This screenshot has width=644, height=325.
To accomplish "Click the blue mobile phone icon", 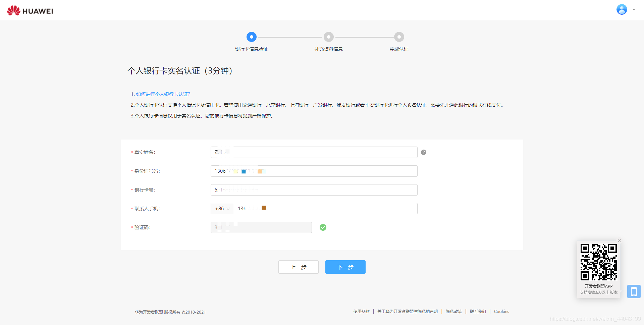I will coord(634,291).
